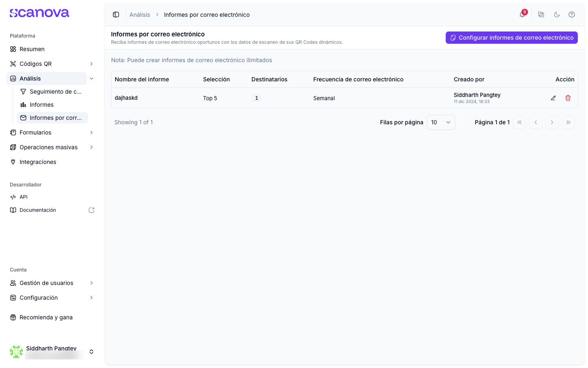Expand the Configuración chevron
This screenshot has height=368, width=588.
click(91, 298)
